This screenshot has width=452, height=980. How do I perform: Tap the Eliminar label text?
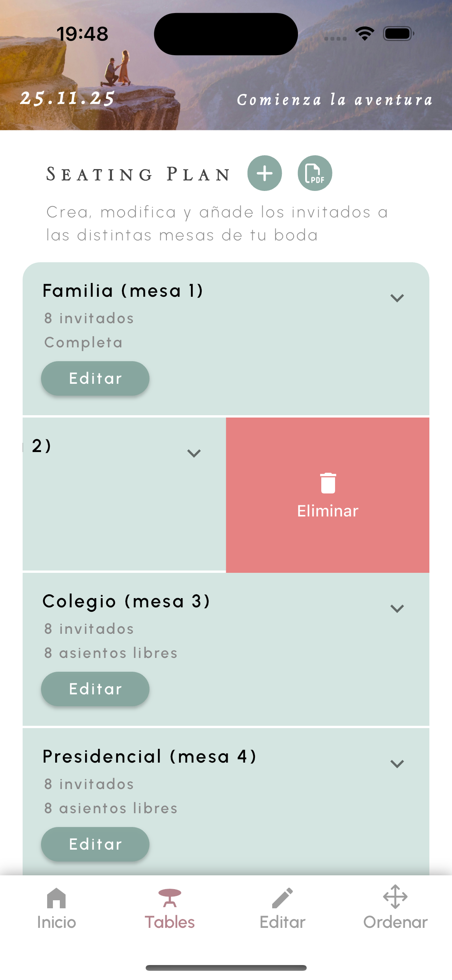tap(328, 511)
